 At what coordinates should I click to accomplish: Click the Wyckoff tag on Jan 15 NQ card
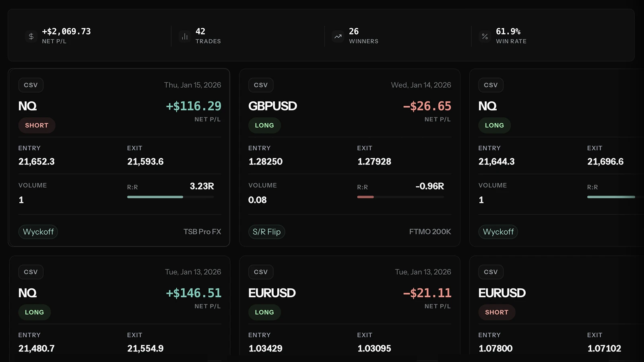[38, 232]
